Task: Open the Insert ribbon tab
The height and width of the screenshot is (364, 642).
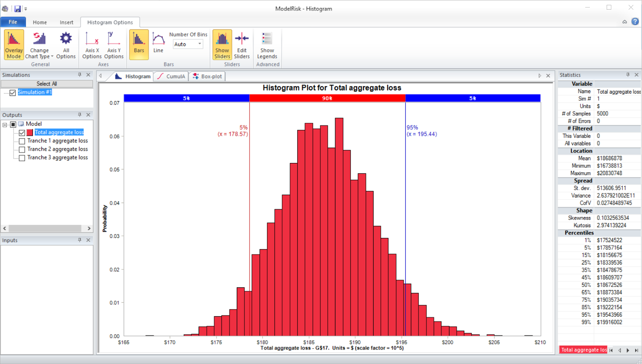Action: pos(67,22)
